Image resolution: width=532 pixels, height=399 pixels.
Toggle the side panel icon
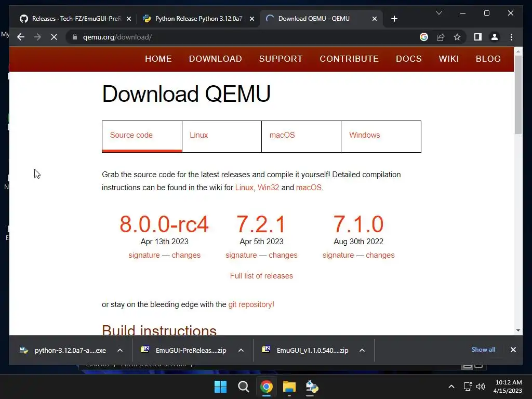478,37
